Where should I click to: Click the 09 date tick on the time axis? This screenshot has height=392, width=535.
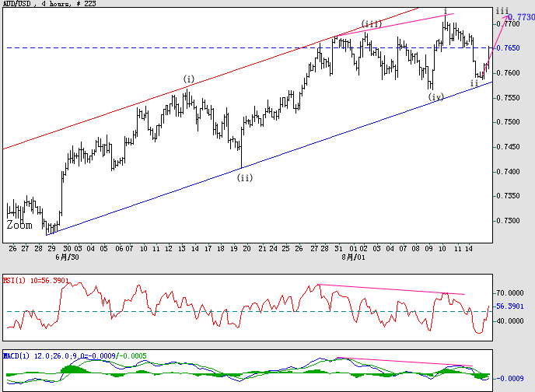(429, 249)
